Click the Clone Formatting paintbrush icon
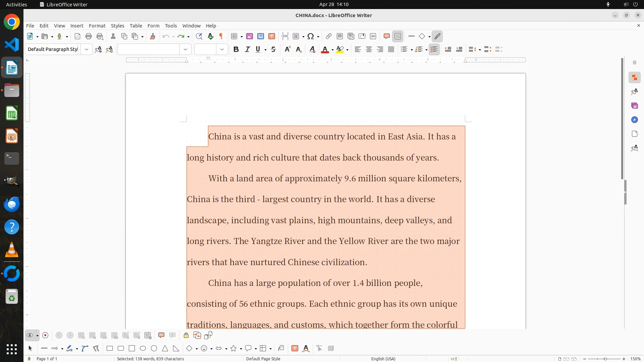644x362 pixels. (x=153, y=37)
